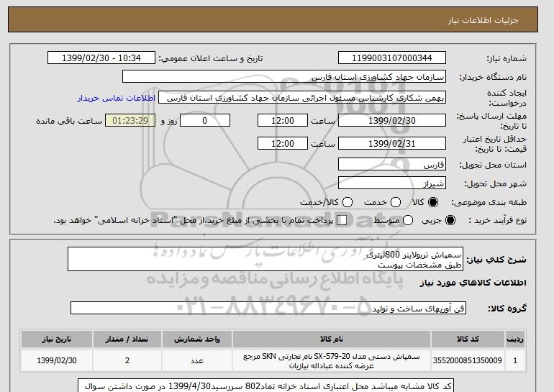Click the واحد شمارش column header
This screenshot has width=554, height=392.
[x=197, y=339]
